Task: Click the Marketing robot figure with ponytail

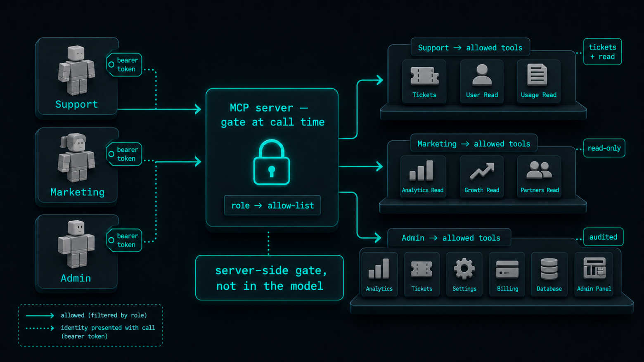Action: 76,158
